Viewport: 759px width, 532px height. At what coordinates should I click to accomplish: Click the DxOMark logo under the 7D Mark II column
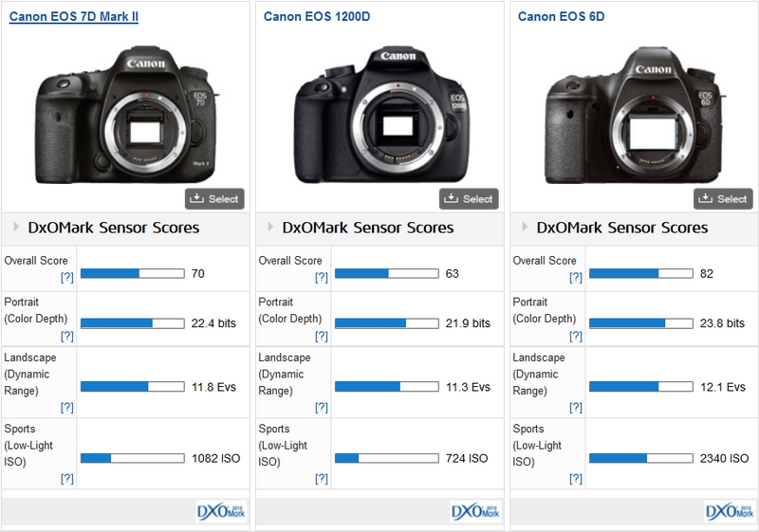click(221, 512)
